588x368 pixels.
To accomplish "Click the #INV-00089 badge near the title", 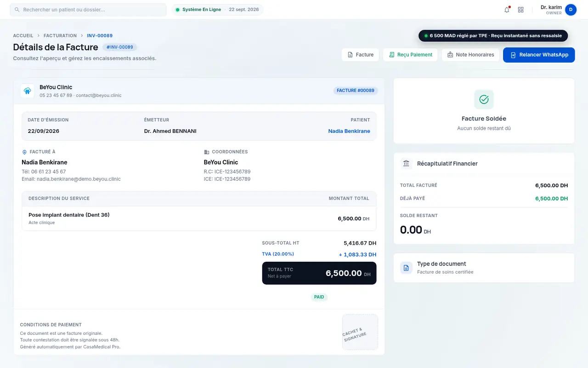I will (x=120, y=47).
